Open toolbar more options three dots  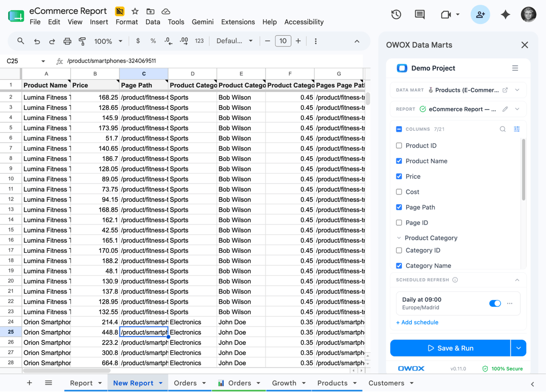point(316,41)
